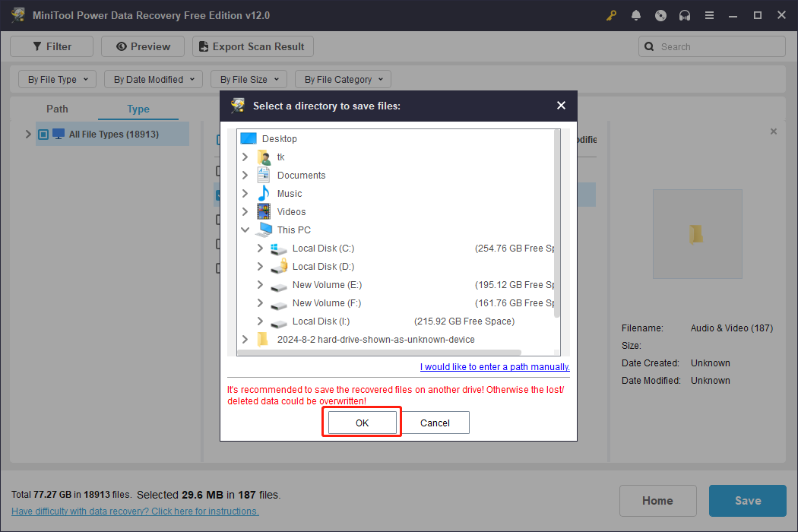The height and width of the screenshot is (532, 798).
Task: Open the By File Size dropdown
Action: (249, 79)
